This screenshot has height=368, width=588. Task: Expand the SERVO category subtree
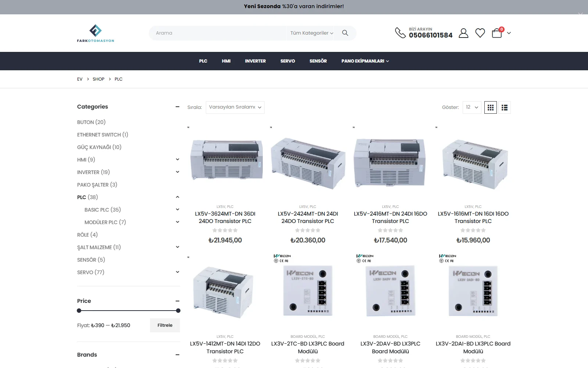[178, 272]
